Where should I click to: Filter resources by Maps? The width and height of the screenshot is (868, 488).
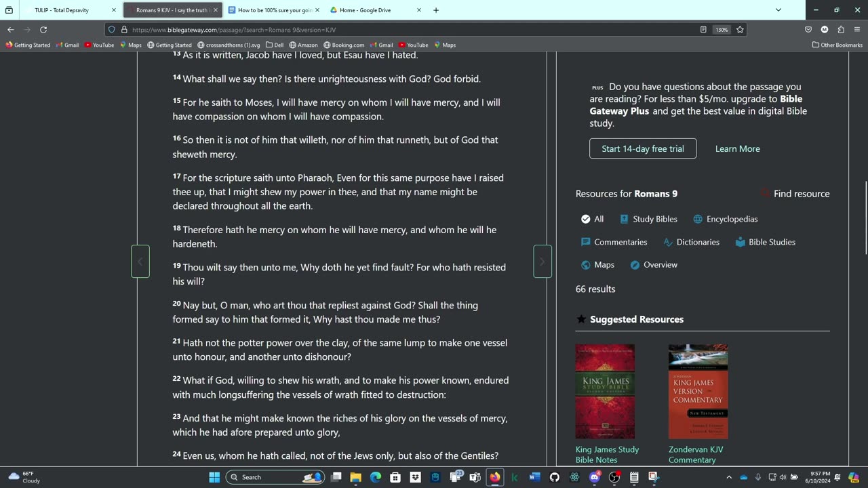pos(597,265)
